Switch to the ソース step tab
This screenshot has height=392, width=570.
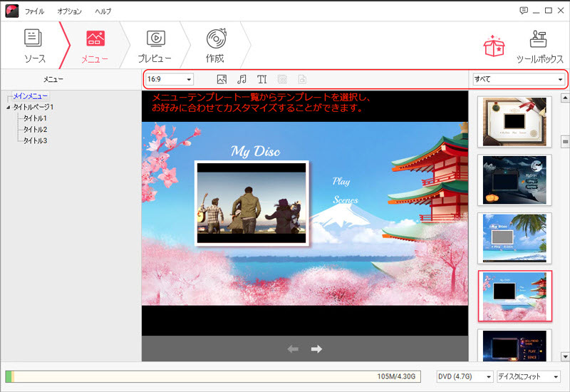(34, 46)
